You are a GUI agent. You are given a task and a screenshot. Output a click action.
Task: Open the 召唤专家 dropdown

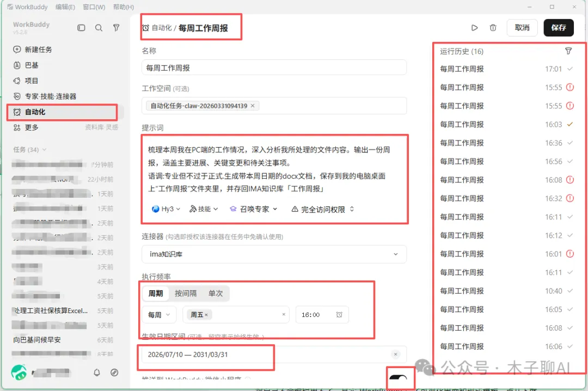point(254,209)
